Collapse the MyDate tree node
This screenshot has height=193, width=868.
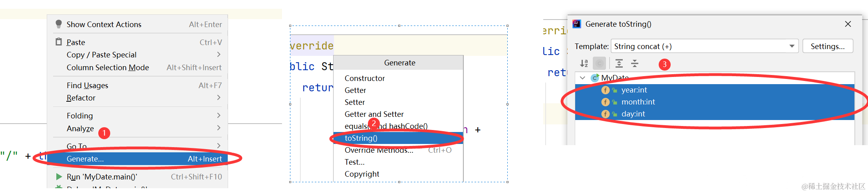[583, 78]
